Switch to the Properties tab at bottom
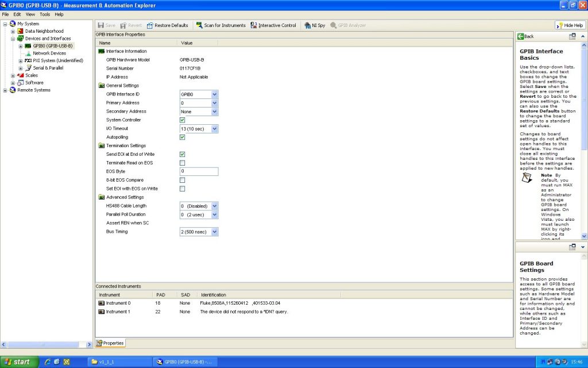 pos(110,343)
